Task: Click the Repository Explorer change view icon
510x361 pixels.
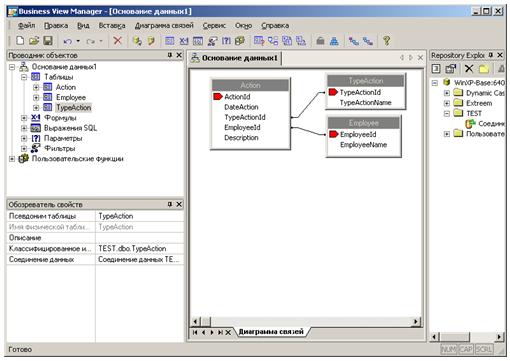Action: pos(436,69)
